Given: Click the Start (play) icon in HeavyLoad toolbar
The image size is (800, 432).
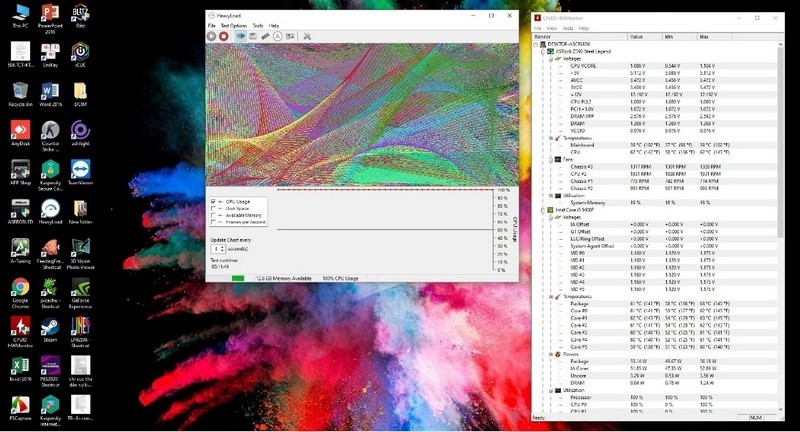Looking at the screenshot, I should [x=211, y=36].
